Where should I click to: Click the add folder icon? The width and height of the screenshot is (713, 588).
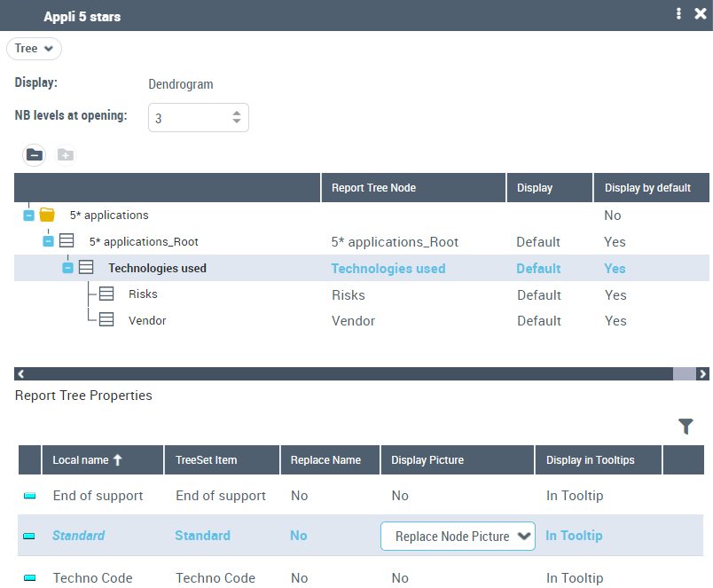(x=66, y=154)
